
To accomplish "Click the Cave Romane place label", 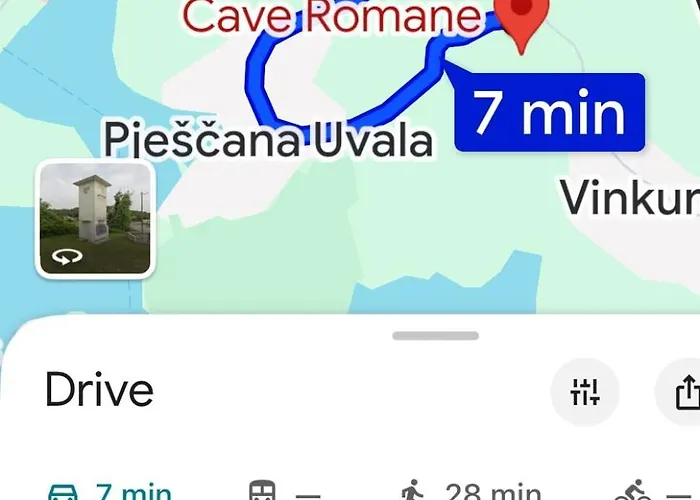I will pos(332,16).
